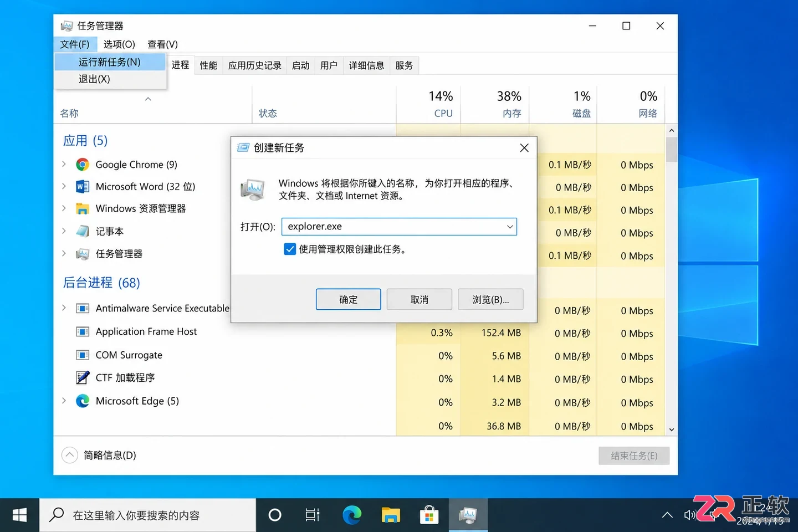The width and height of the screenshot is (798, 532).
Task: Click the CTF 加载程序 pen icon
Action: (83, 377)
